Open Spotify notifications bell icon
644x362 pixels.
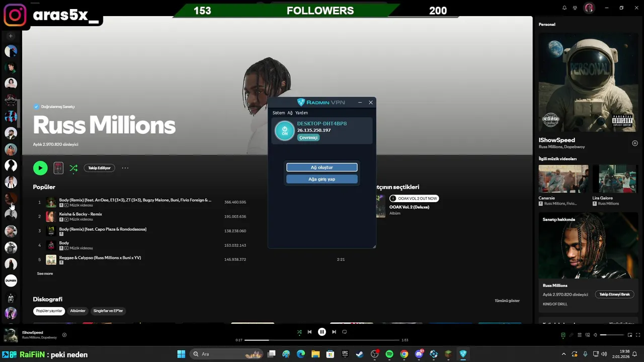point(564,8)
